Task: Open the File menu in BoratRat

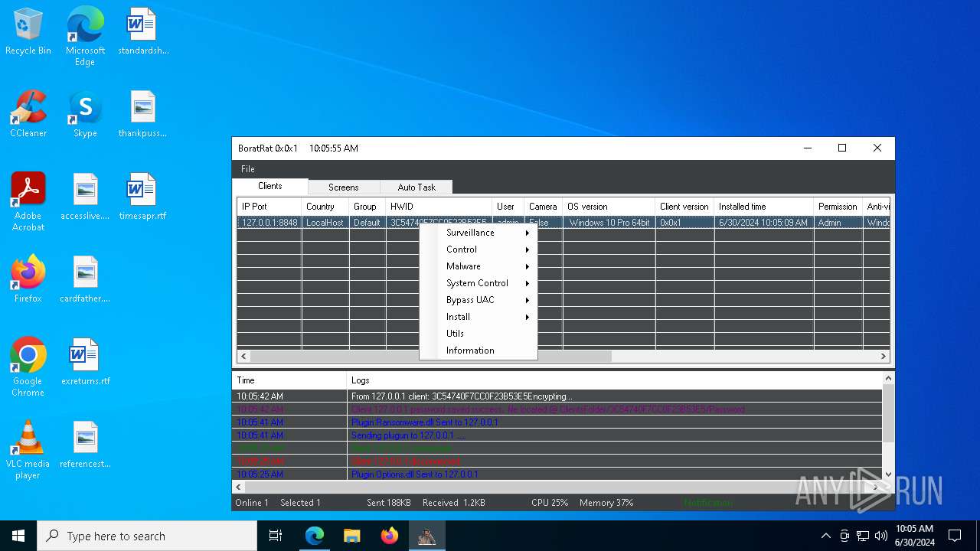Action: click(248, 169)
